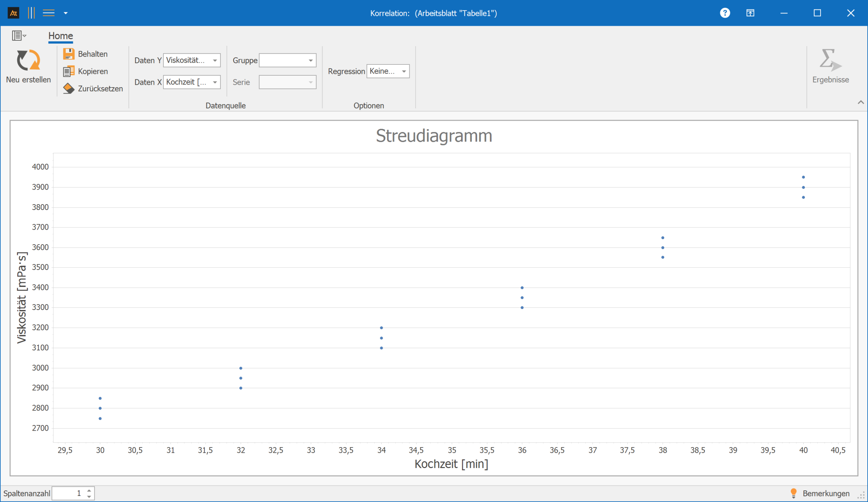The height and width of the screenshot is (502, 868).
Task: Click the Behalten save icon
Action: tap(68, 54)
